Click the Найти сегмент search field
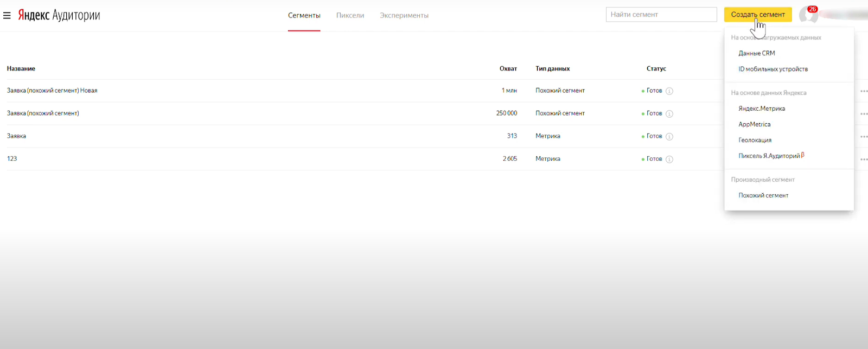 [x=661, y=15]
